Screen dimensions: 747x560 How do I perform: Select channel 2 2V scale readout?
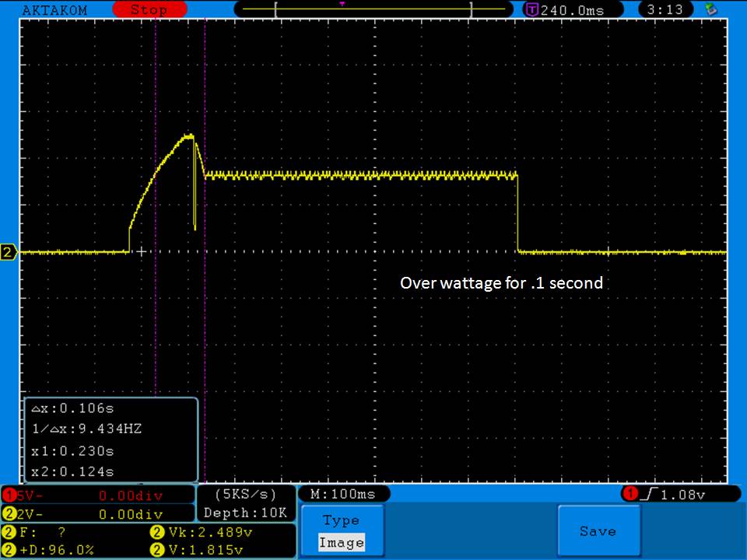click(x=97, y=514)
